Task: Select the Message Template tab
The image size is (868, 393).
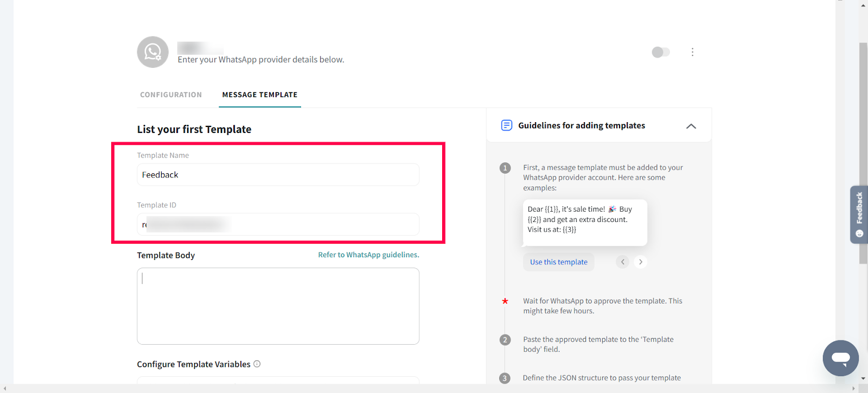Action: click(x=260, y=95)
